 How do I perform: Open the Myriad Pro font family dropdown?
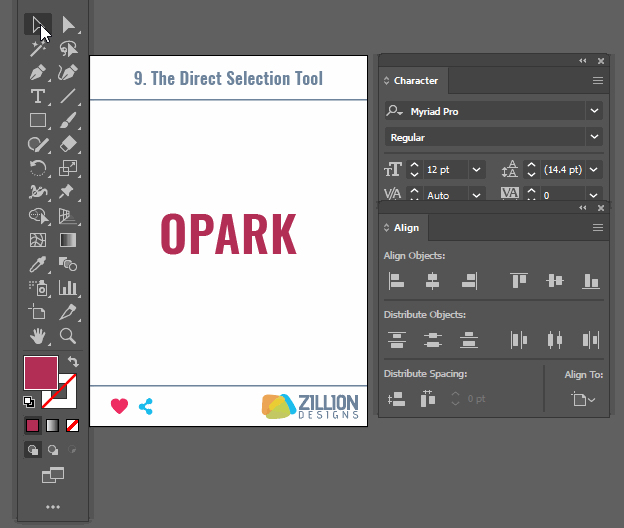click(x=595, y=111)
